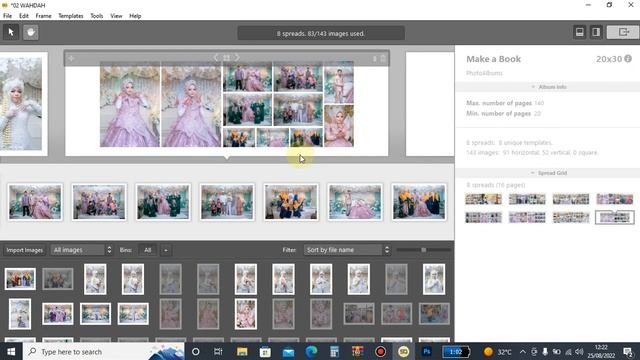This screenshot has width=640, height=360.
Task: Click the Import Images button
Action: coord(24,250)
